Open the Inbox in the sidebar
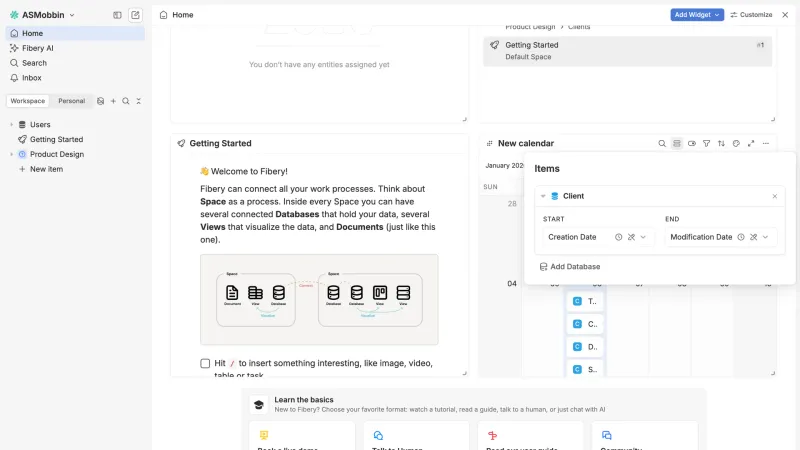The image size is (800, 450). (75, 78)
